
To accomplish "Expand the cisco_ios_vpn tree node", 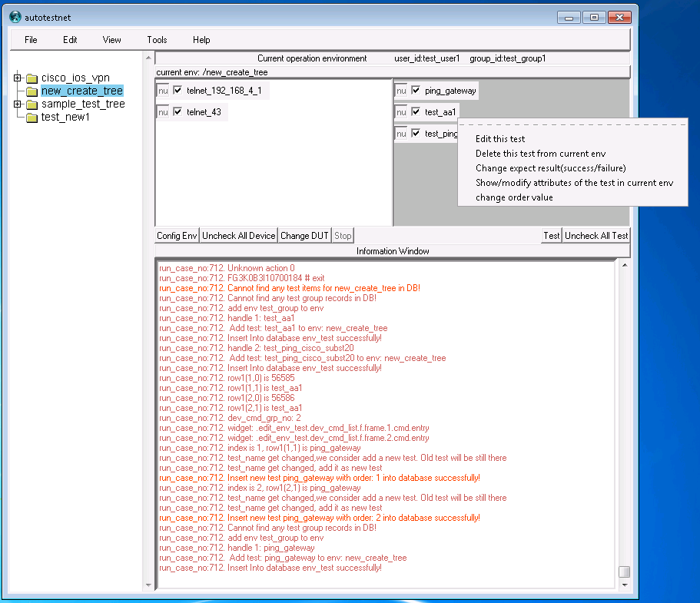I will point(18,78).
